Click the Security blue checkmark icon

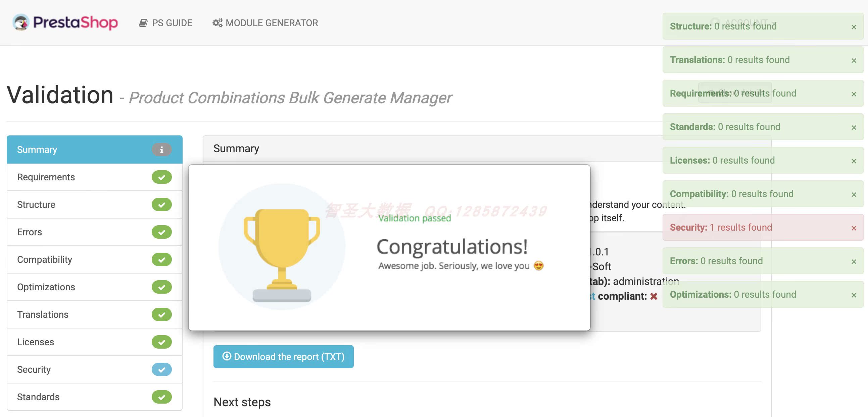point(162,369)
